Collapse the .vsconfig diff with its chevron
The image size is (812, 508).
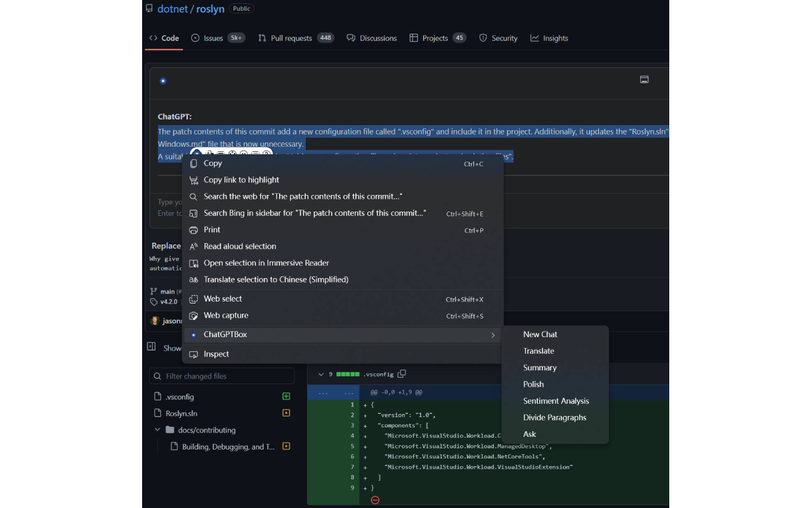pyautogui.click(x=321, y=374)
